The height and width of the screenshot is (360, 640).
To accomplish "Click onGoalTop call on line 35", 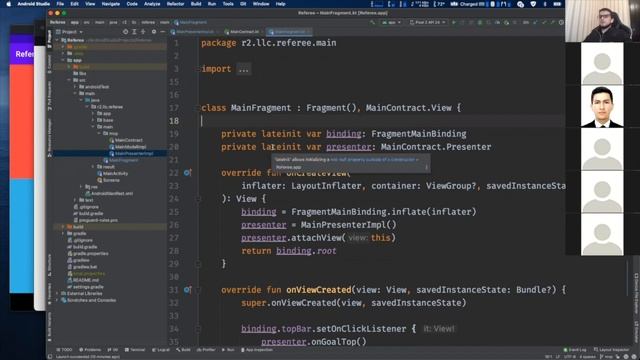I will (339, 342).
